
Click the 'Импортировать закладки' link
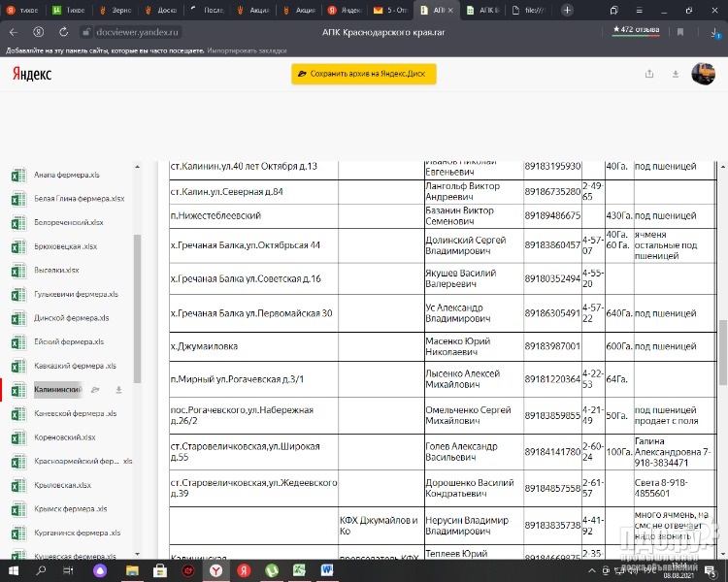(247, 48)
